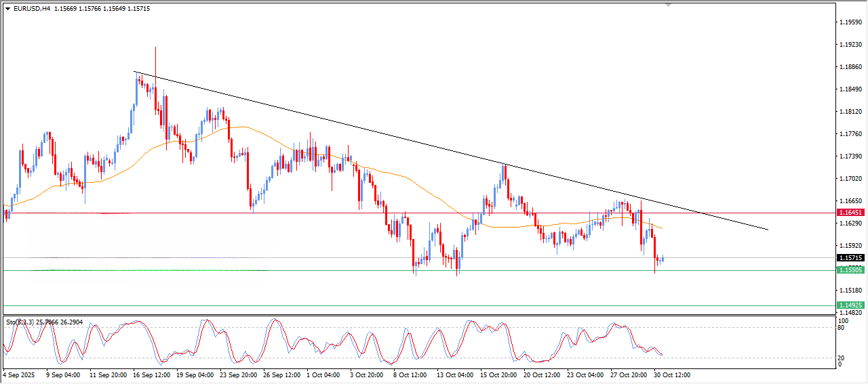Click the stochastic 80 level label
868x384 pixels.
pyautogui.click(x=843, y=328)
